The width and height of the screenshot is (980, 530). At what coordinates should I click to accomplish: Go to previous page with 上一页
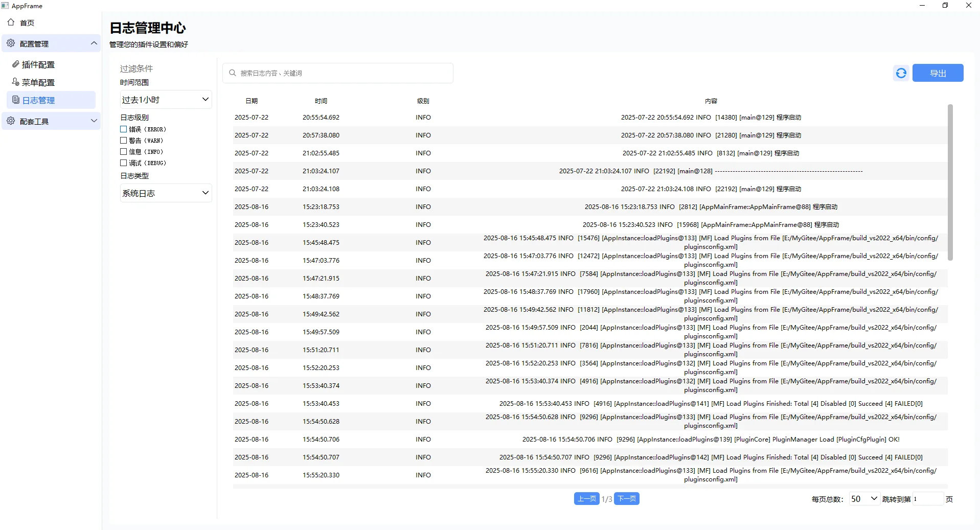pyautogui.click(x=587, y=499)
